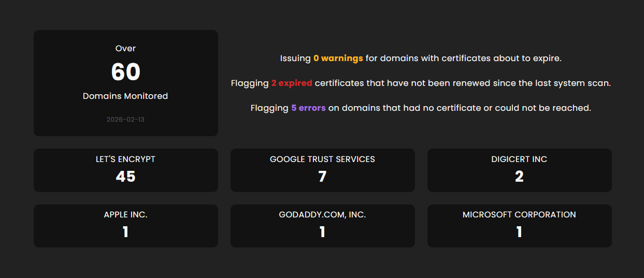Screen dimensions: 644x278
Task: Click the purple "5 errors" text
Action: click(308, 108)
